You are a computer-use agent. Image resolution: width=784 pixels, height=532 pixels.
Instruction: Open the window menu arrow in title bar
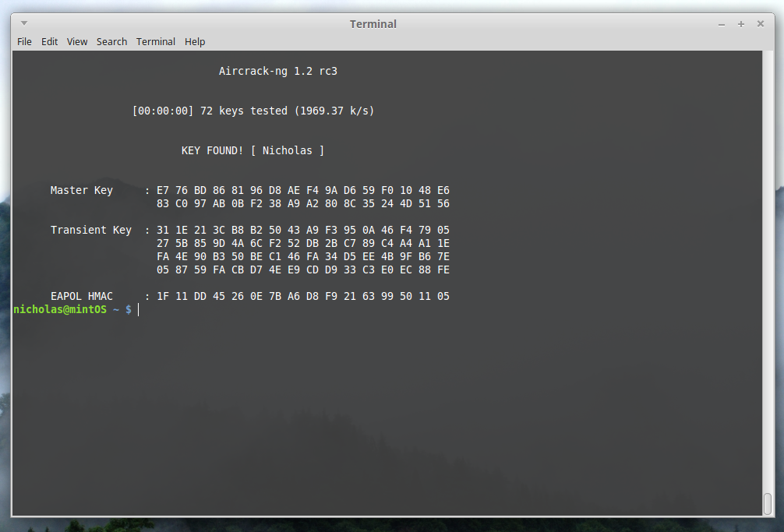[24, 23]
